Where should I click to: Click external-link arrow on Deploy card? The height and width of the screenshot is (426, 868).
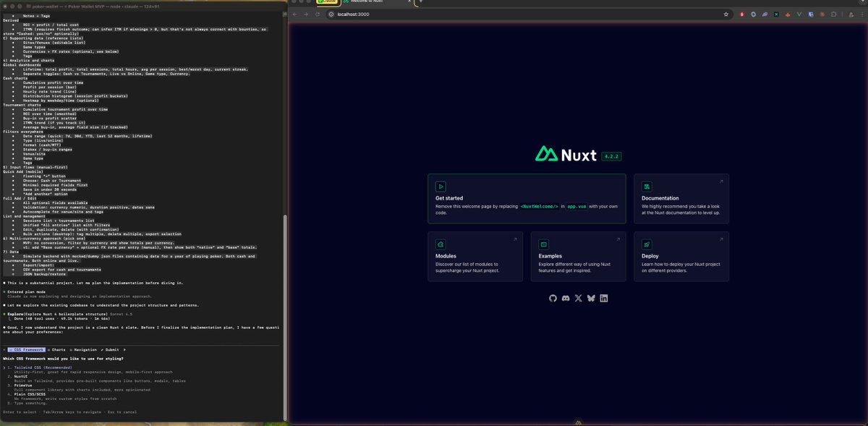point(720,239)
